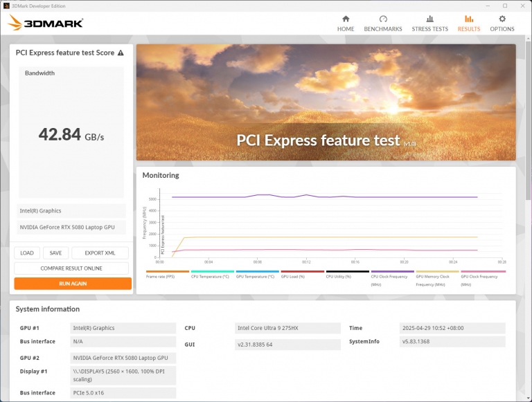Screen dimensions: 532x402
Task: Toggle the pink GPU Clock Frequency legend swatch
Action: [x=483, y=271]
